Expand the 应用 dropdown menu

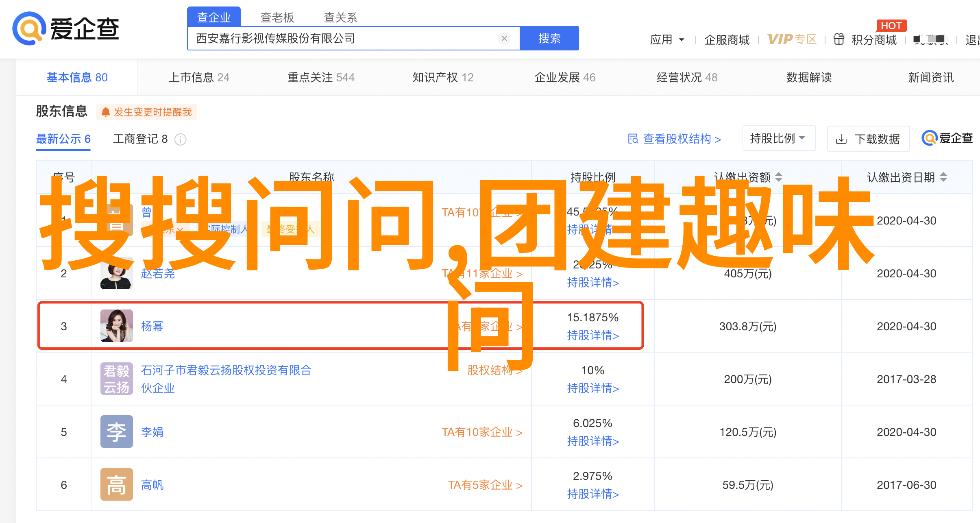pyautogui.click(x=667, y=39)
